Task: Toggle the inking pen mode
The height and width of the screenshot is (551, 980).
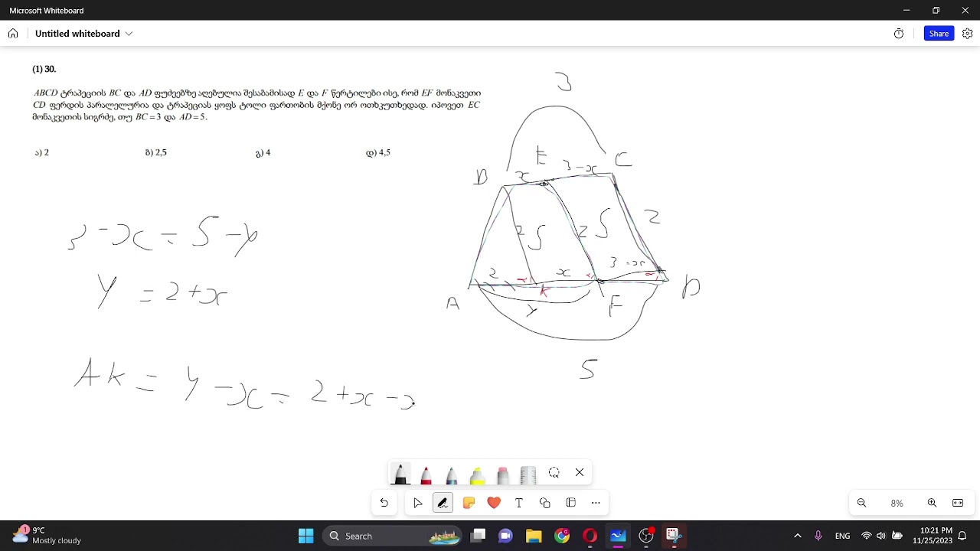Action: click(x=443, y=503)
